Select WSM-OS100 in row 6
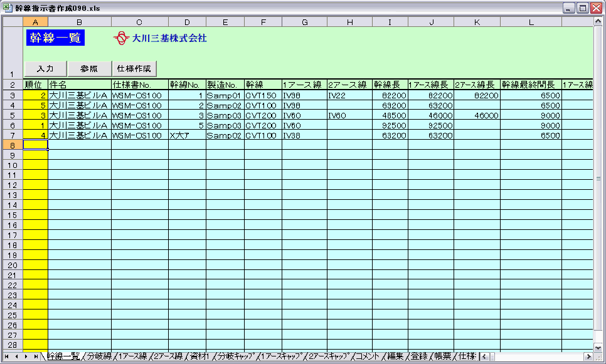This screenshot has width=606, height=364. click(140, 125)
